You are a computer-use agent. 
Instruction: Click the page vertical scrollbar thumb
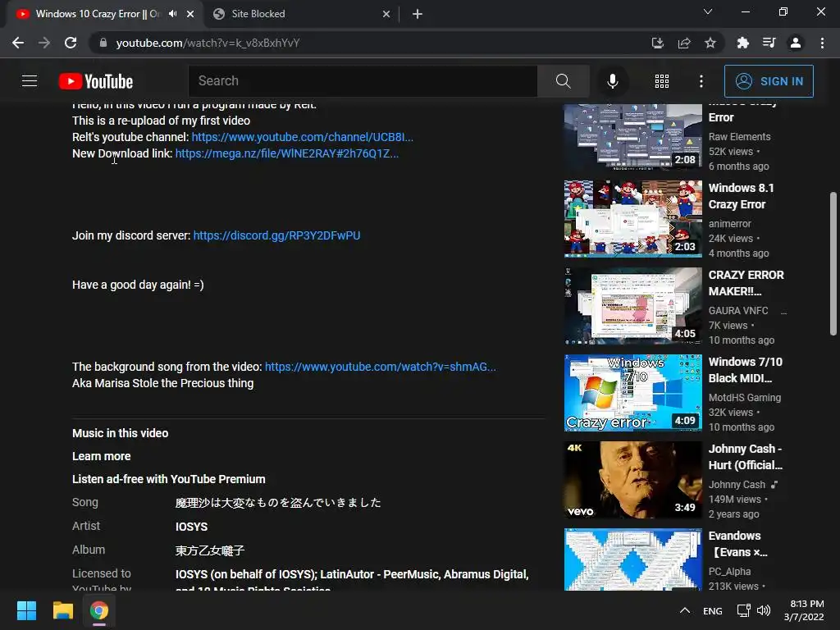click(833, 263)
